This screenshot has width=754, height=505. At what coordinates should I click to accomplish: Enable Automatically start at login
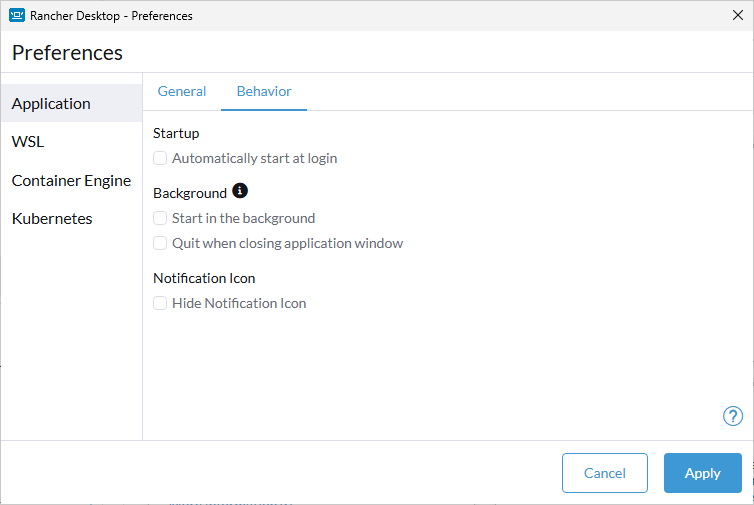click(x=160, y=158)
